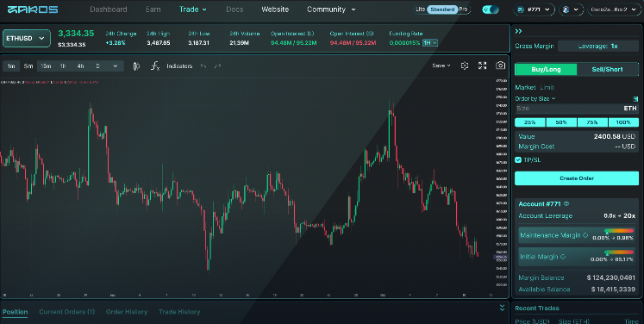The height and width of the screenshot is (324, 644).
Task: Enter fullscreen chart mode
Action: (483, 65)
